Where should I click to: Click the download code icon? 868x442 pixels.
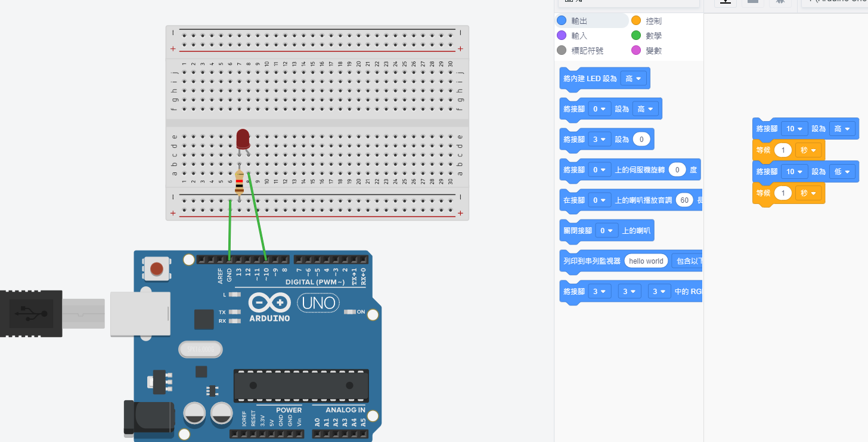[x=725, y=2]
